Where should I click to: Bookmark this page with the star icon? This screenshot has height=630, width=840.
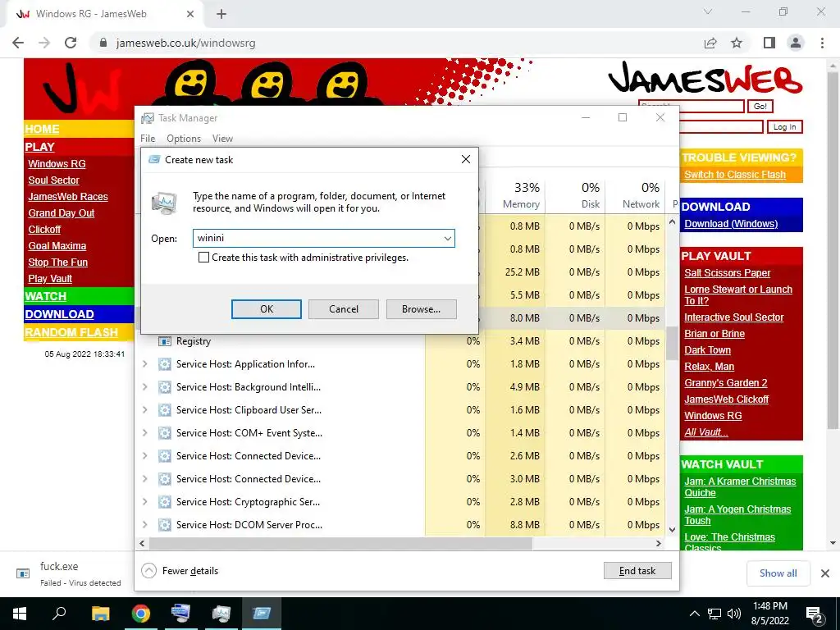tap(737, 43)
